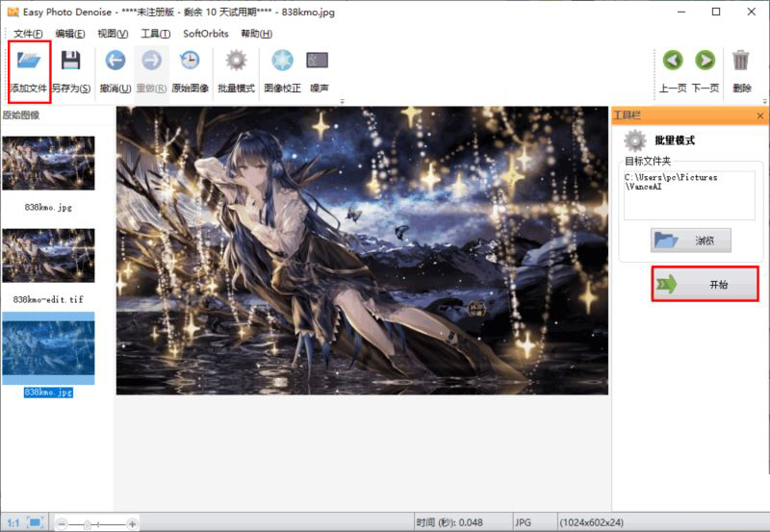Open the 文件(F) menu
The image size is (770, 532).
click(28, 34)
